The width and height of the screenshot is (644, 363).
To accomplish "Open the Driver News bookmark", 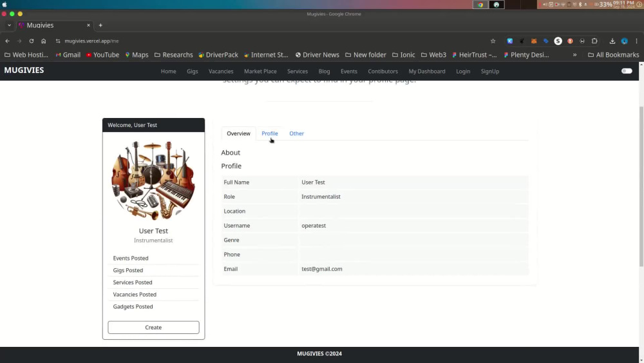I will [x=317, y=55].
